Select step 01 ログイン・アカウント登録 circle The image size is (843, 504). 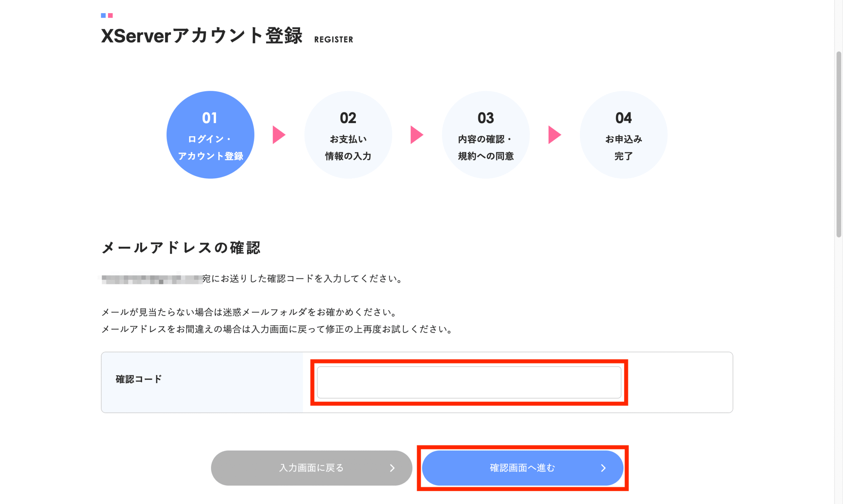pyautogui.click(x=210, y=135)
